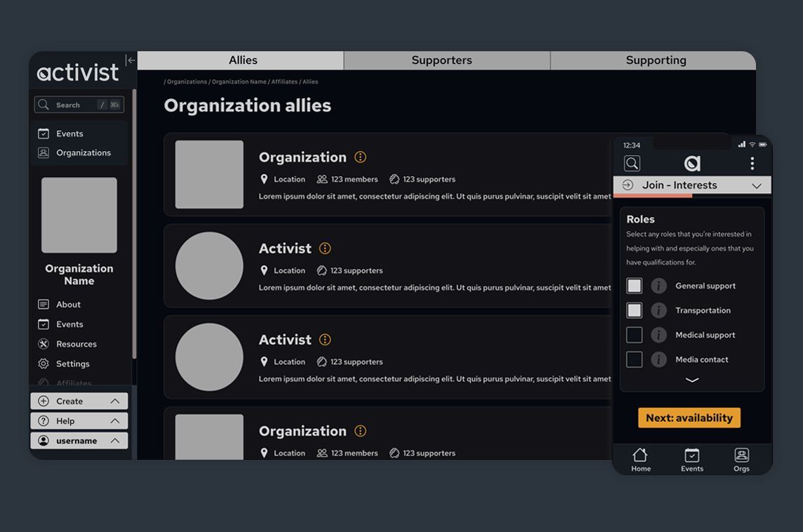
Task: Expand the Create menu in the sidebar
Action: 79,401
